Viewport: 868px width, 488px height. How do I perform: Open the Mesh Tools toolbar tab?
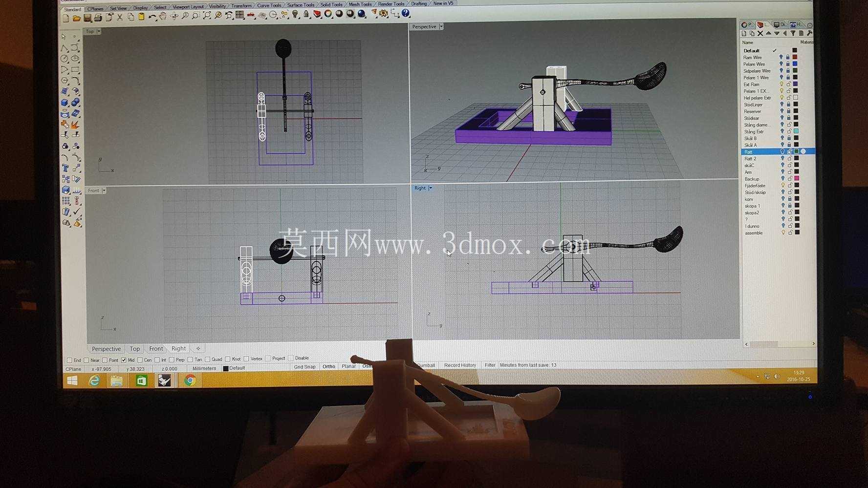point(360,4)
